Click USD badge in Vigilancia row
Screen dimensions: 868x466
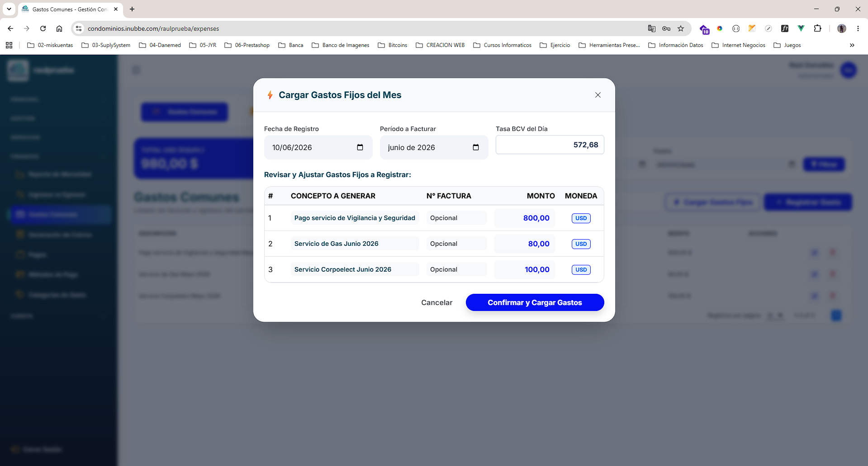581,218
